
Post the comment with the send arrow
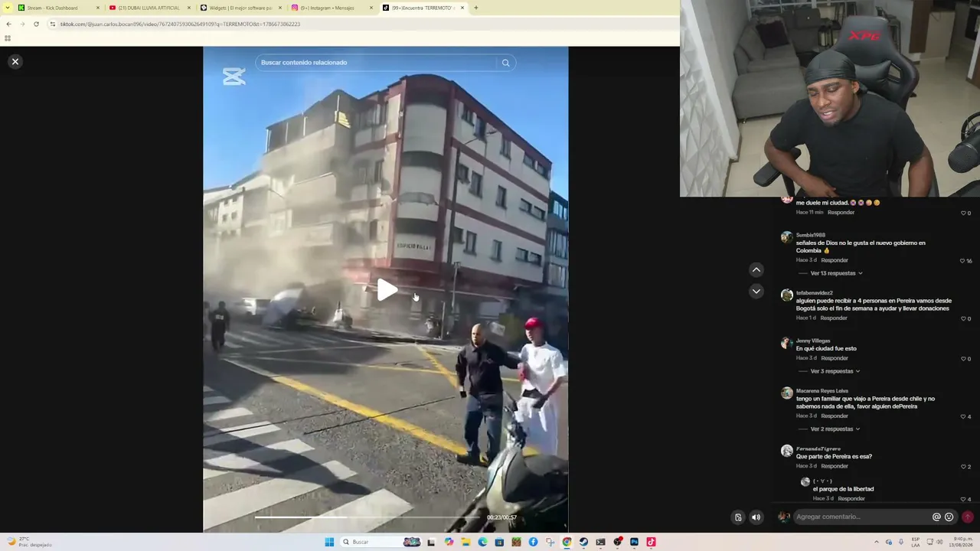click(x=968, y=517)
